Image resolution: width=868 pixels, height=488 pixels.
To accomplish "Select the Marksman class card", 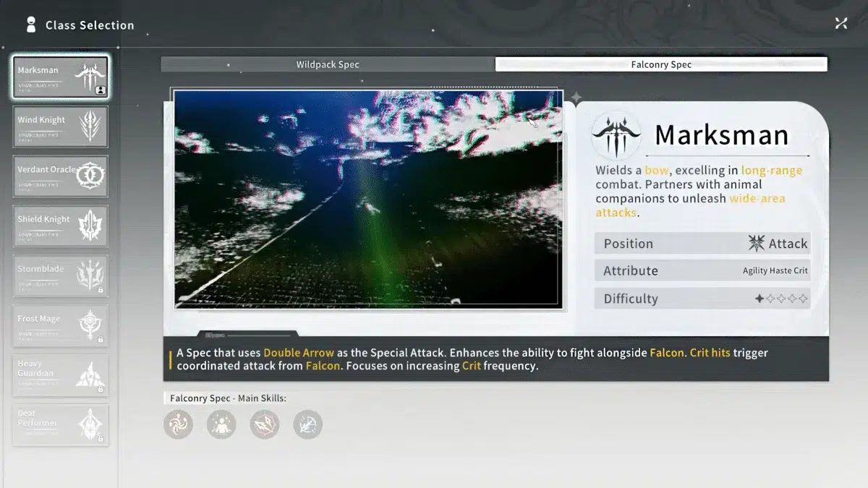I will click(x=61, y=77).
